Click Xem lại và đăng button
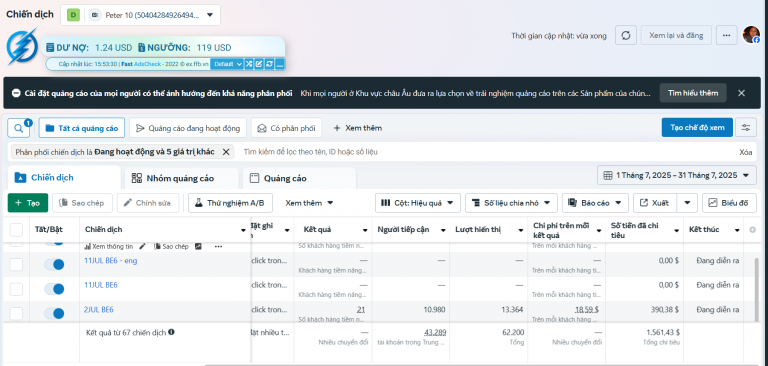The height and width of the screenshot is (366, 768). click(x=676, y=35)
